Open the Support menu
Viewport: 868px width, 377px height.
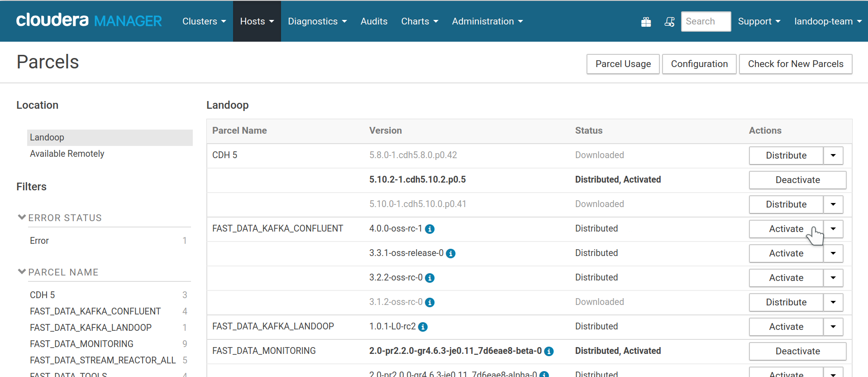coord(759,21)
